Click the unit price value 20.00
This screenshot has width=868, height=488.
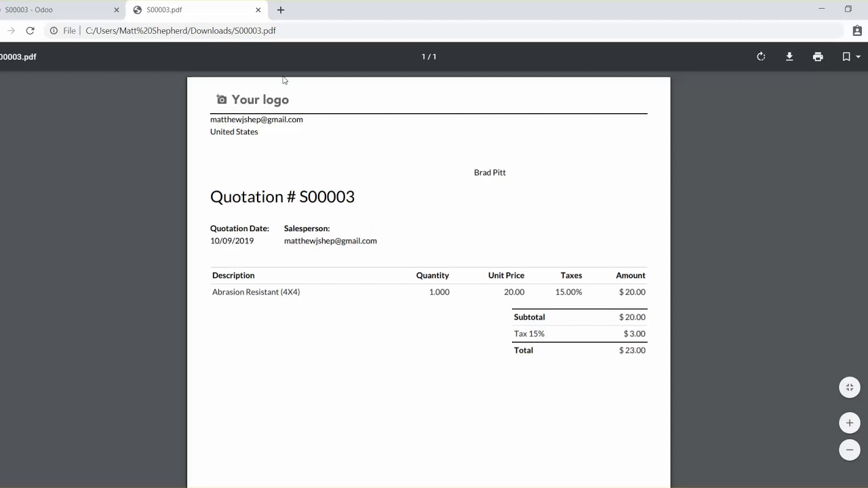(x=514, y=292)
